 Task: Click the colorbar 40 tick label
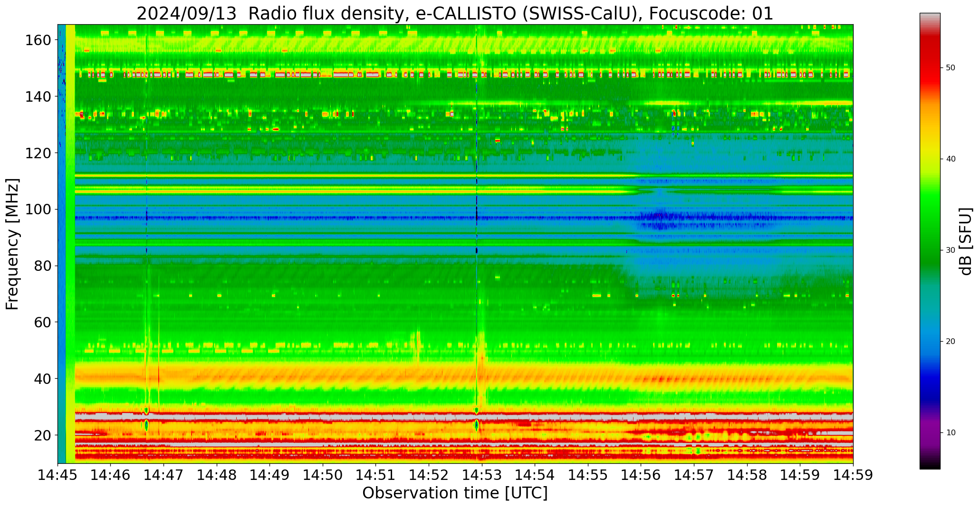tap(951, 159)
